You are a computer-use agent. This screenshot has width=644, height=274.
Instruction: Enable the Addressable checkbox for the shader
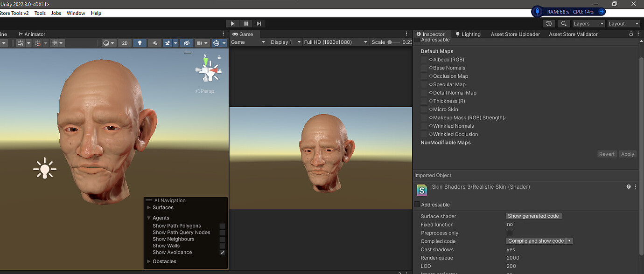[x=416, y=205]
